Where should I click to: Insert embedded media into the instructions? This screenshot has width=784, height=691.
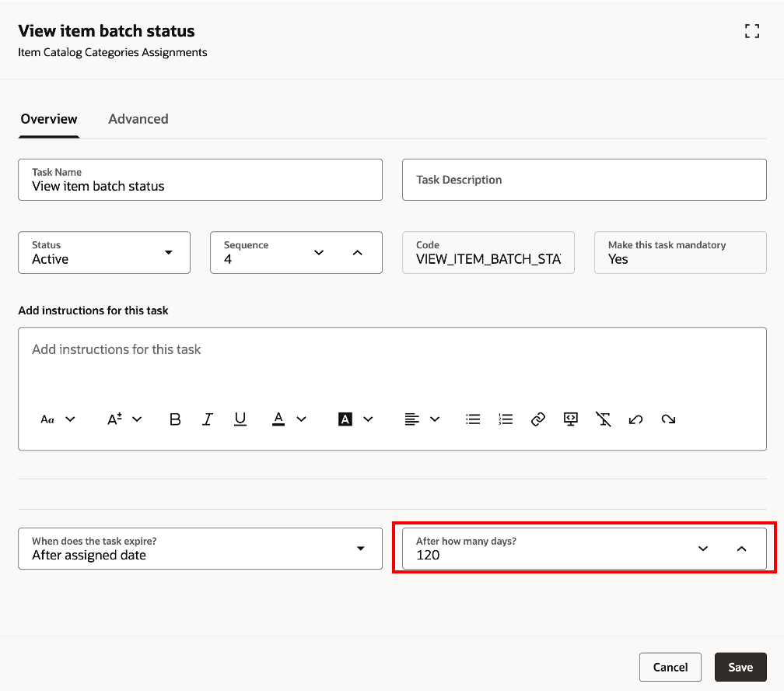click(570, 419)
